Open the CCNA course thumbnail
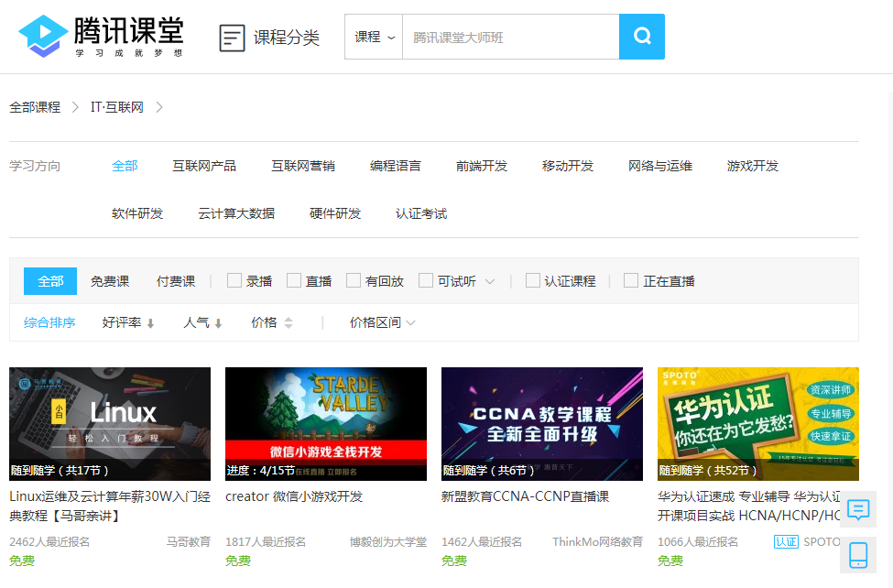This screenshot has height=588, width=893. pyautogui.click(x=541, y=423)
